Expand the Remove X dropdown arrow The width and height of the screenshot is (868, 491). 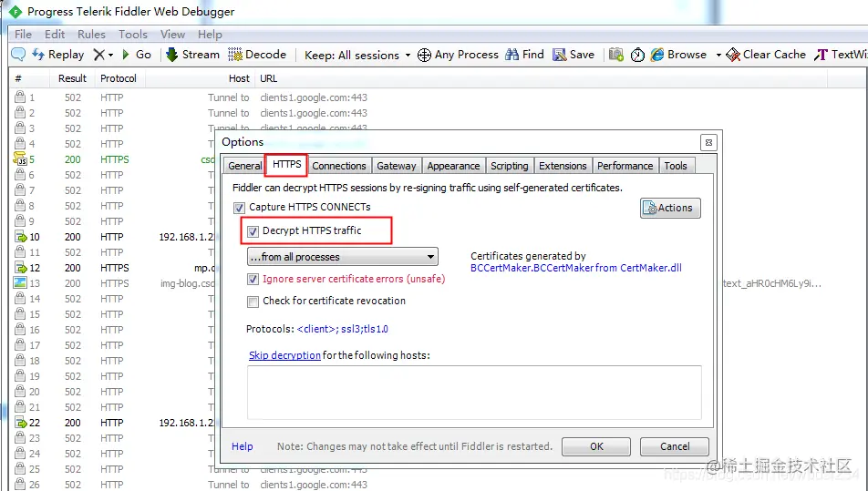tap(110, 55)
